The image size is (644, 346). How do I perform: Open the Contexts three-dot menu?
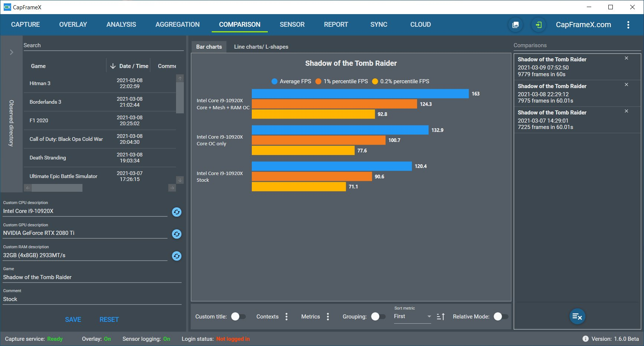286,317
